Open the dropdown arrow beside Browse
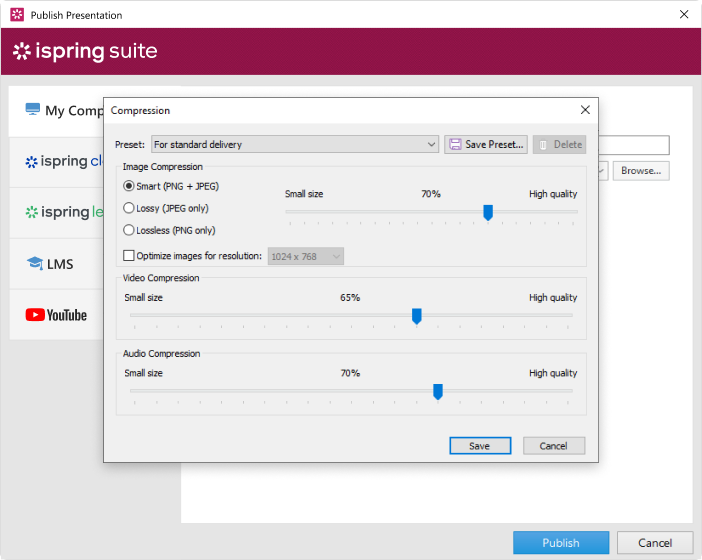 coord(603,171)
